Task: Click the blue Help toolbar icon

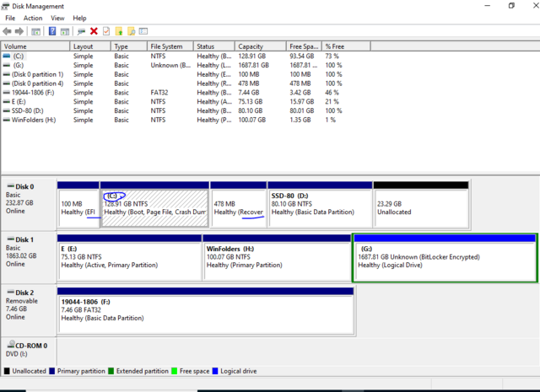Action: [52, 31]
